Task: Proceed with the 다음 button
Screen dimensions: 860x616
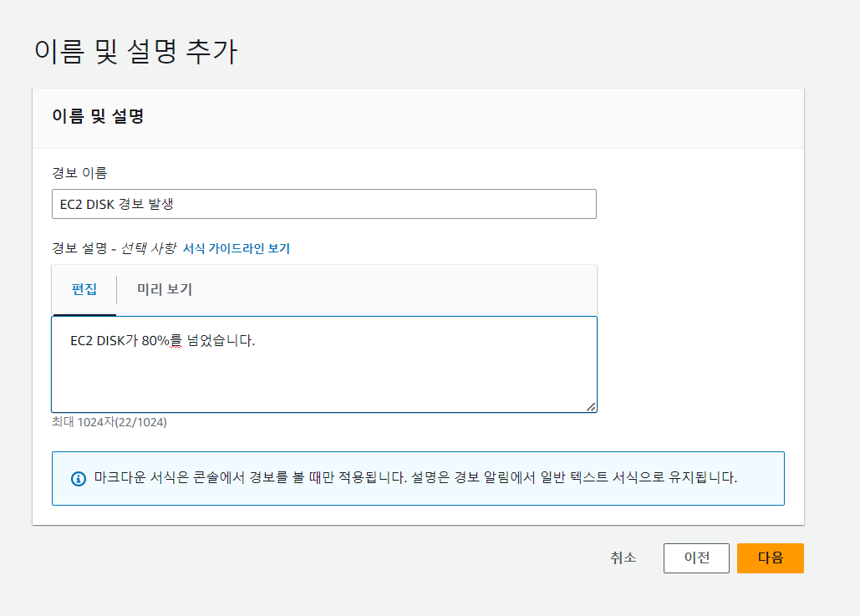Action: click(771, 557)
